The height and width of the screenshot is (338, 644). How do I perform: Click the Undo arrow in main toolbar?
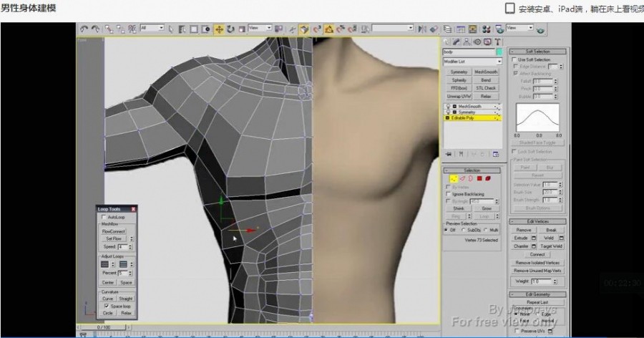point(84,29)
